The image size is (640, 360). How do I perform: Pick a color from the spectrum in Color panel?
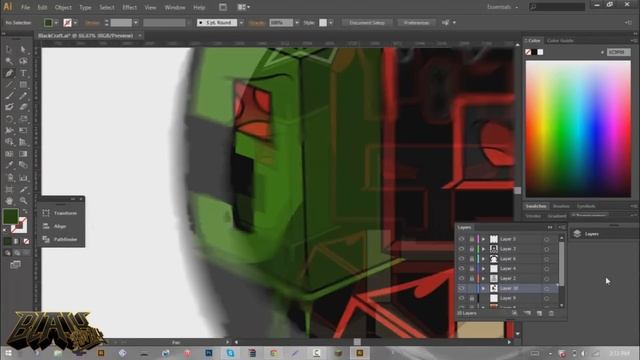click(578, 129)
